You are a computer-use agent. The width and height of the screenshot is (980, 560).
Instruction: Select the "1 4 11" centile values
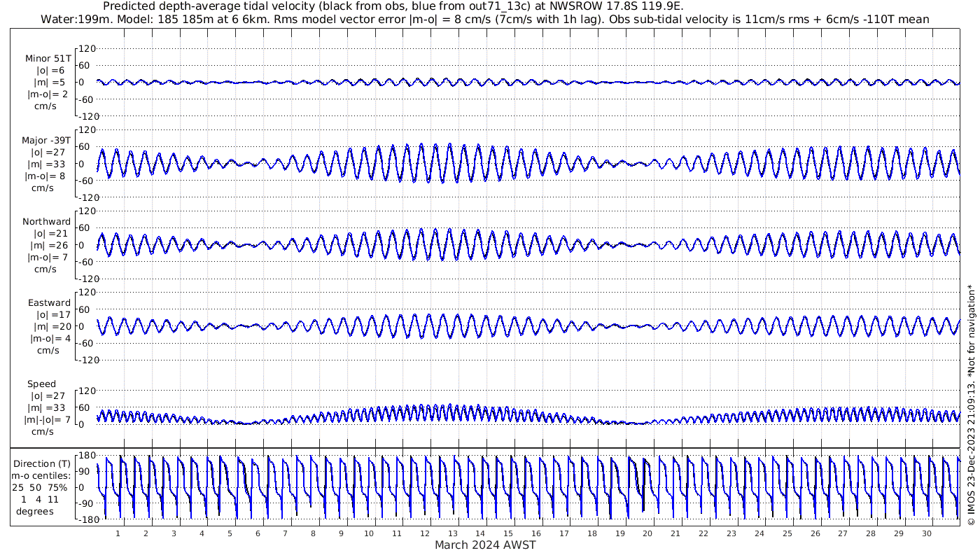click(x=40, y=499)
